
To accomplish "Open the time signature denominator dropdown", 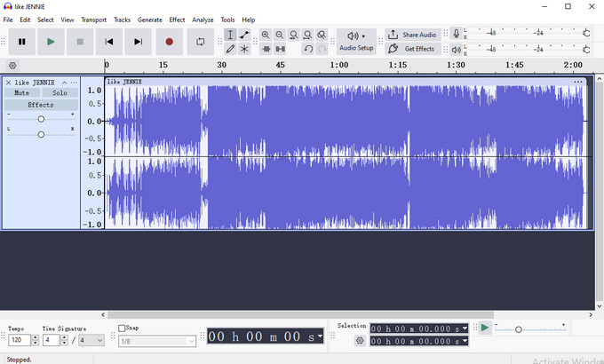I will tap(91, 340).
